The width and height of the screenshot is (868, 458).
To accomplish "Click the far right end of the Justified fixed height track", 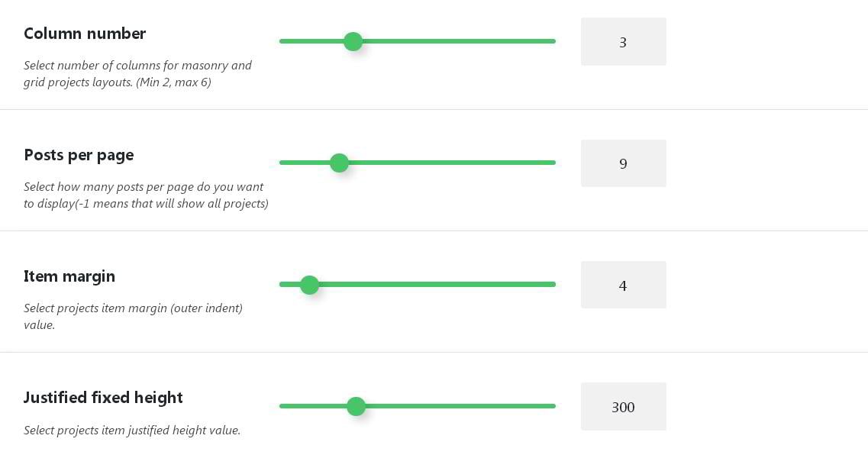I will 552,406.
